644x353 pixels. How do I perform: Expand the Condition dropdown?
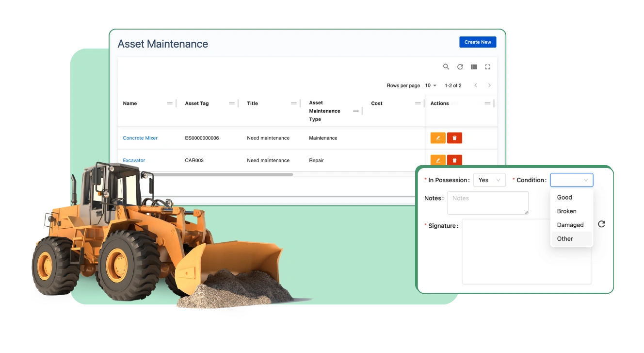[571, 180]
